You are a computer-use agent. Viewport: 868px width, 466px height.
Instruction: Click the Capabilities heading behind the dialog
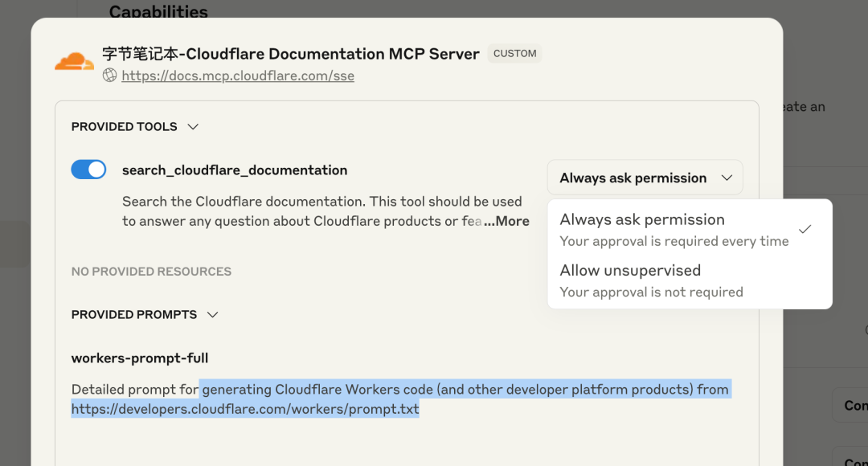[158, 11]
